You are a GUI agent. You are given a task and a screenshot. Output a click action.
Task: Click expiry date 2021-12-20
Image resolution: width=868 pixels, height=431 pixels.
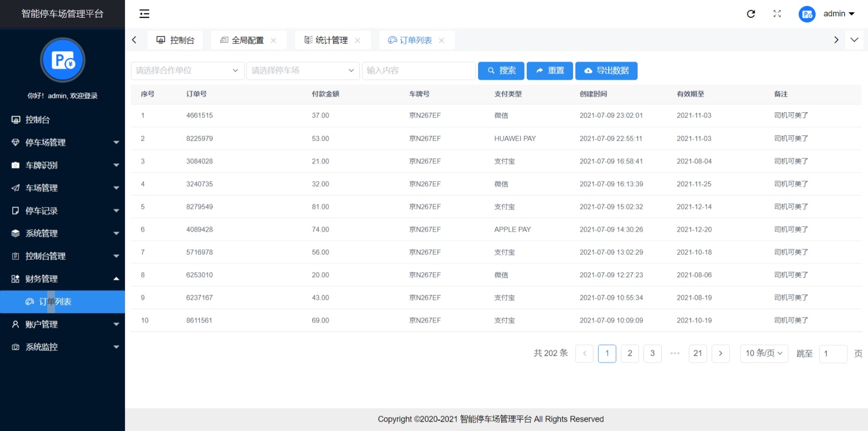coord(694,230)
